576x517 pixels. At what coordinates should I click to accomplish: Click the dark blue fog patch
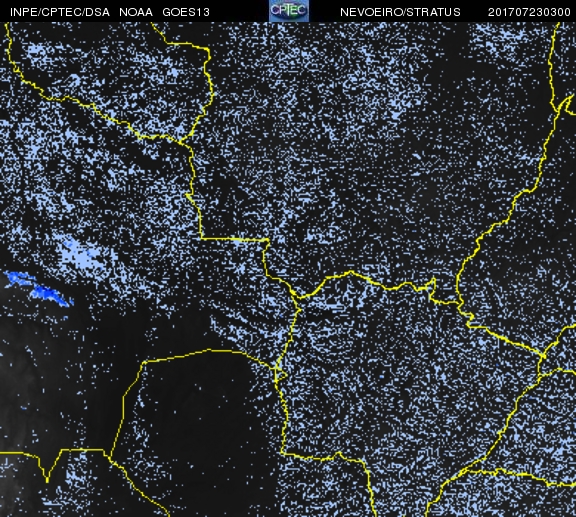(x=39, y=289)
